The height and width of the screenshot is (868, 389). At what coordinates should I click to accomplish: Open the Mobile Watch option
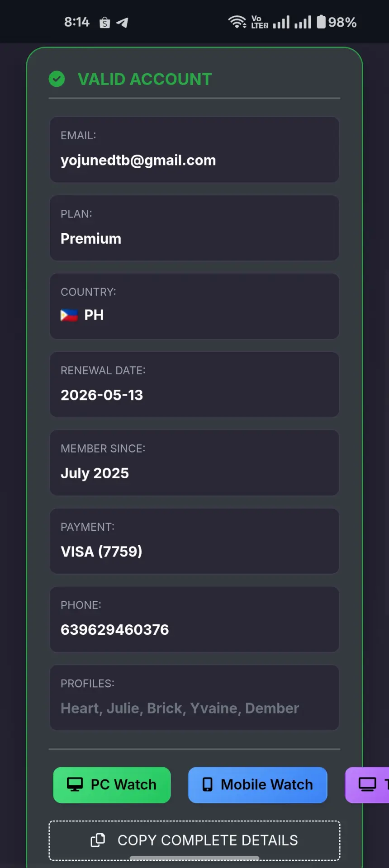coord(257,785)
